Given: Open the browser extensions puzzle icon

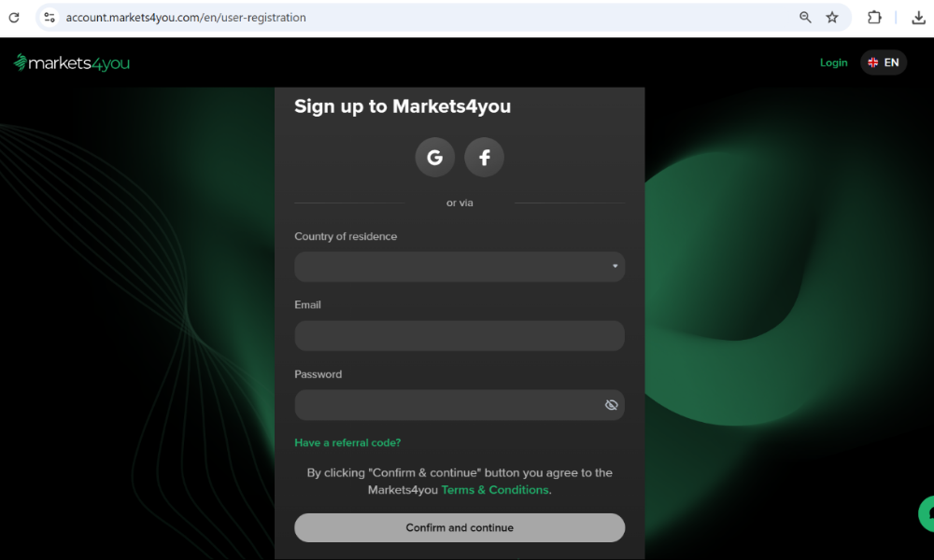Looking at the screenshot, I should pos(875,17).
